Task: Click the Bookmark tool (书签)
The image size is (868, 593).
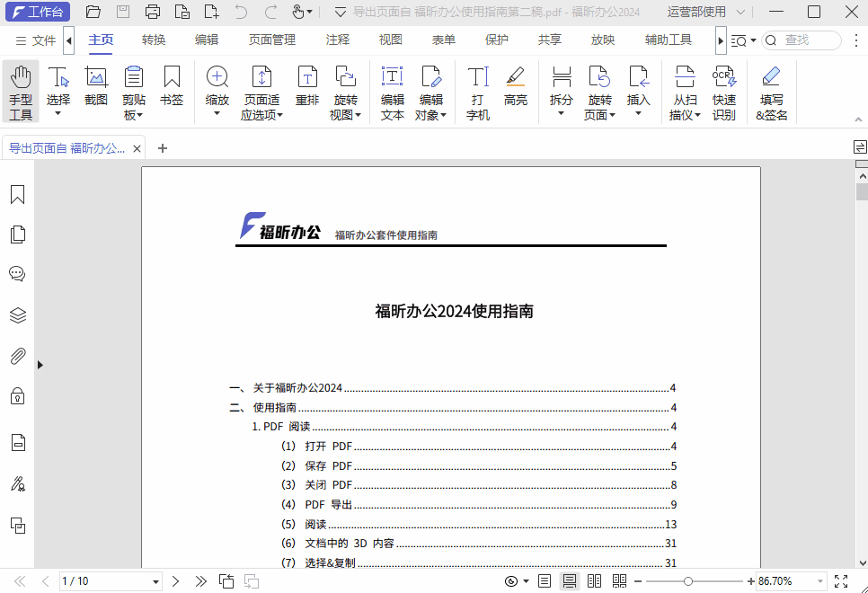Action: coord(172,89)
